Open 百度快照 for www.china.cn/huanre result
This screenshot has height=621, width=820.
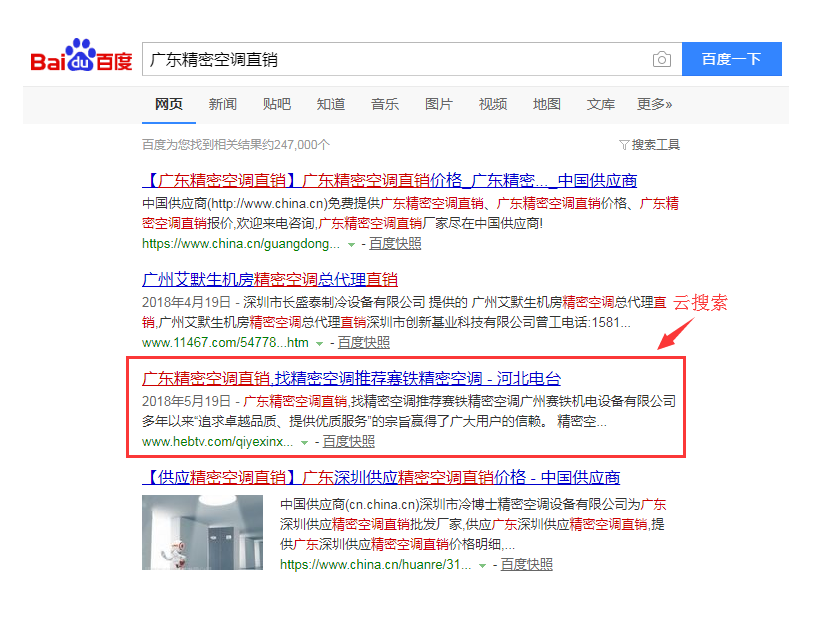click(527, 564)
